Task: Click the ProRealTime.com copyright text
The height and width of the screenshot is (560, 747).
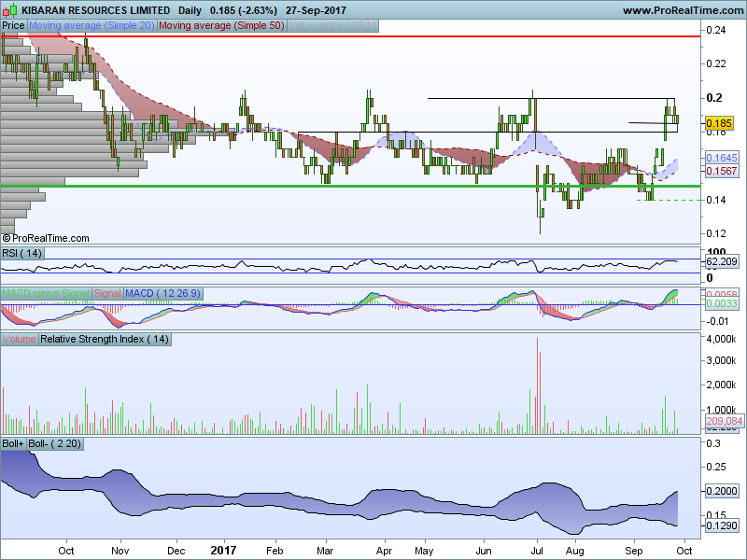Action: tap(46, 238)
